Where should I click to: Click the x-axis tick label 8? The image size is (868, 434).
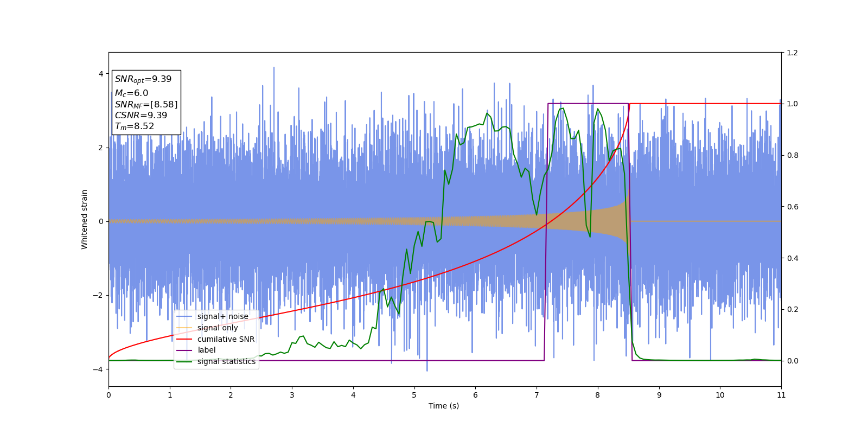(x=598, y=395)
